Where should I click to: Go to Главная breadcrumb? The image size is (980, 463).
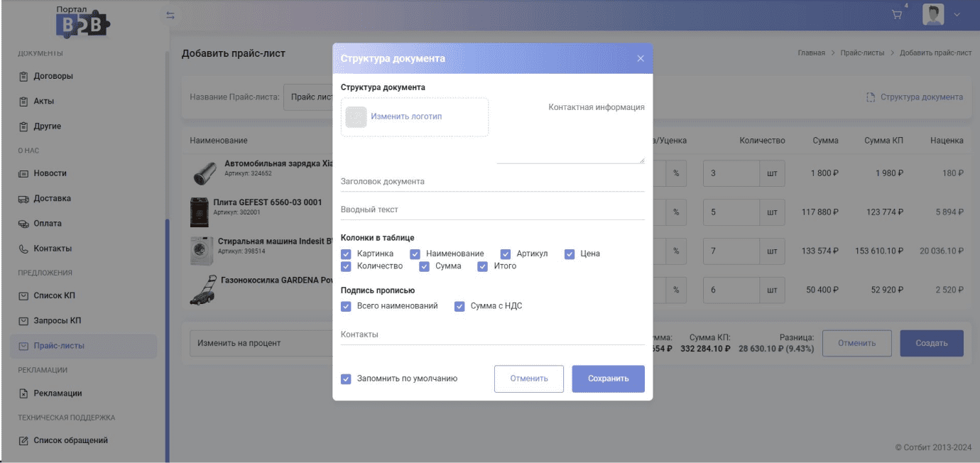click(x=811, y=53)
